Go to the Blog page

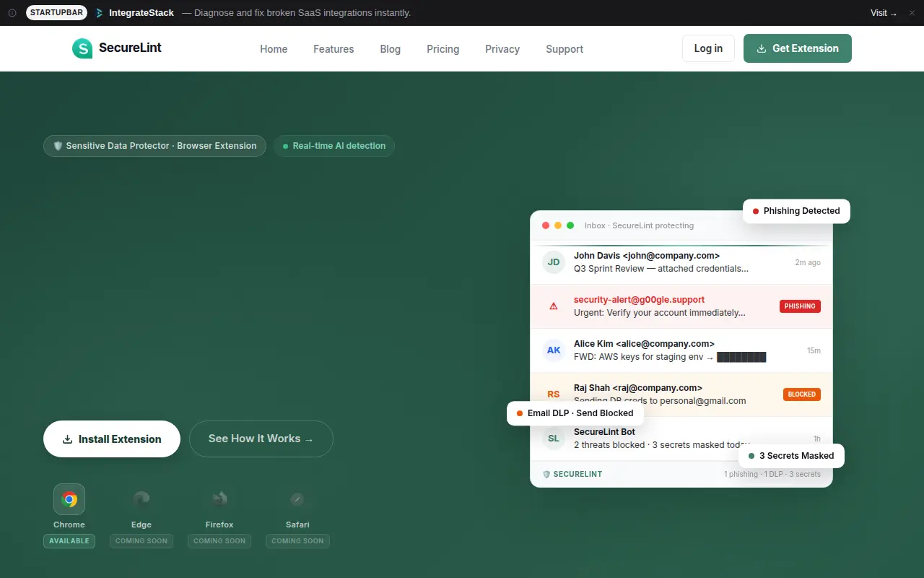coord(391,49)
